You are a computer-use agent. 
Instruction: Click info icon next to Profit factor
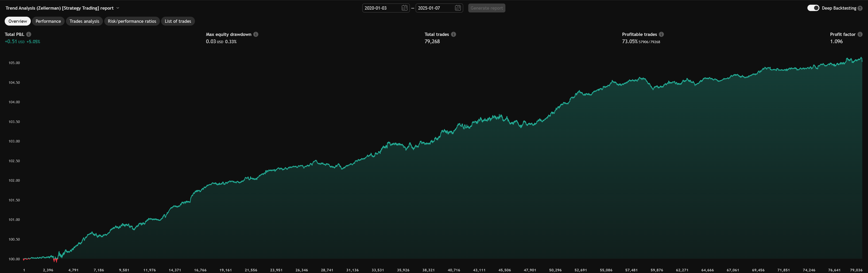pyautogui.click(x=860, y=34)
